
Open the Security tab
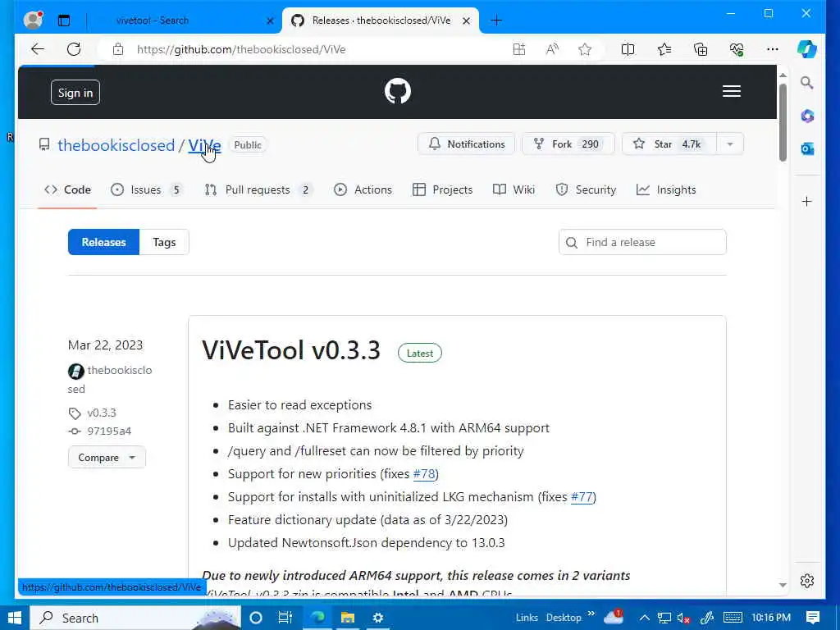pos(586,189)
